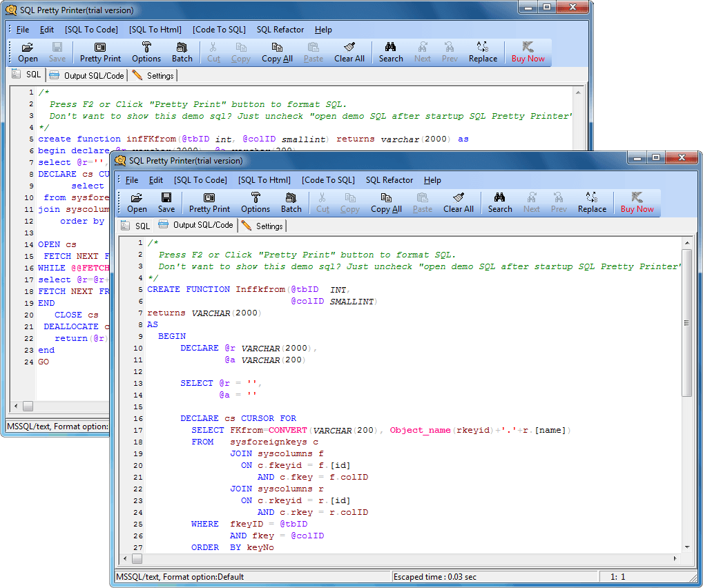Click left arrow of back window horizontal scrollbar
Viewport: 703px width, 588px height.
click(16, 406)
